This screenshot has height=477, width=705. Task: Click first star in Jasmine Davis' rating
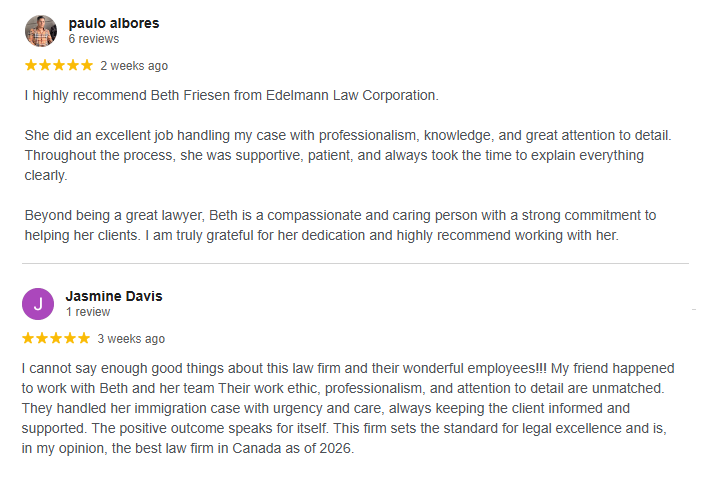[28, 338]
